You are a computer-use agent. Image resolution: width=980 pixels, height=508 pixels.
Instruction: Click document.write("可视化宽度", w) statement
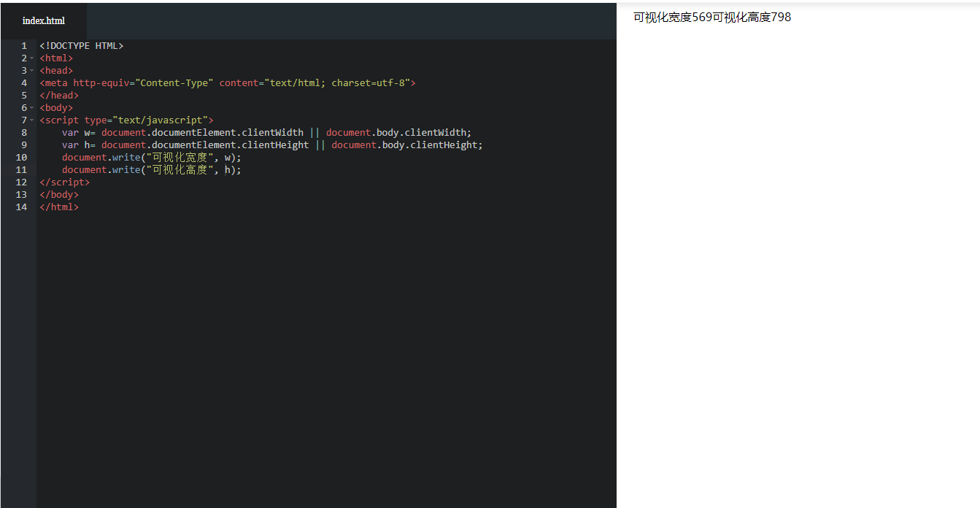pos(152,158)
